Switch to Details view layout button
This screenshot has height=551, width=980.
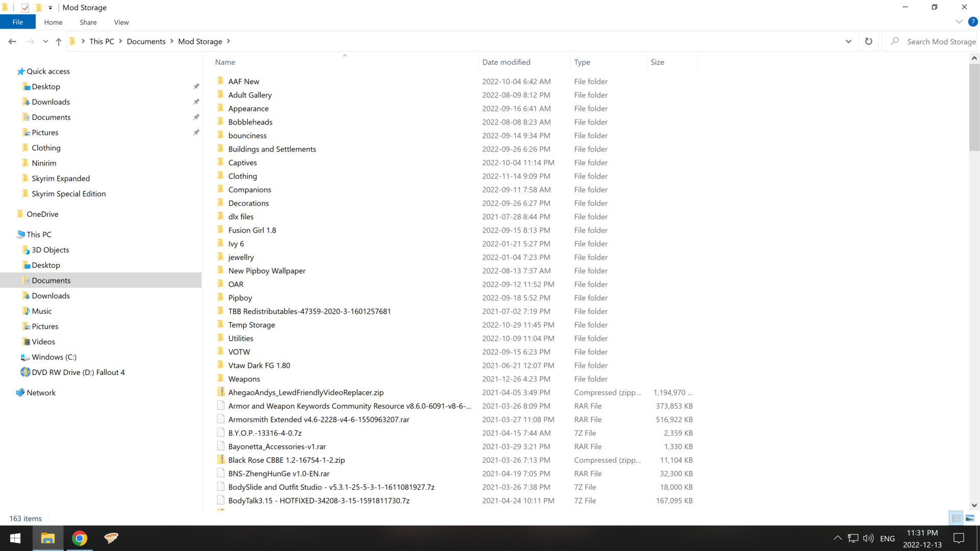coord(956,518)
